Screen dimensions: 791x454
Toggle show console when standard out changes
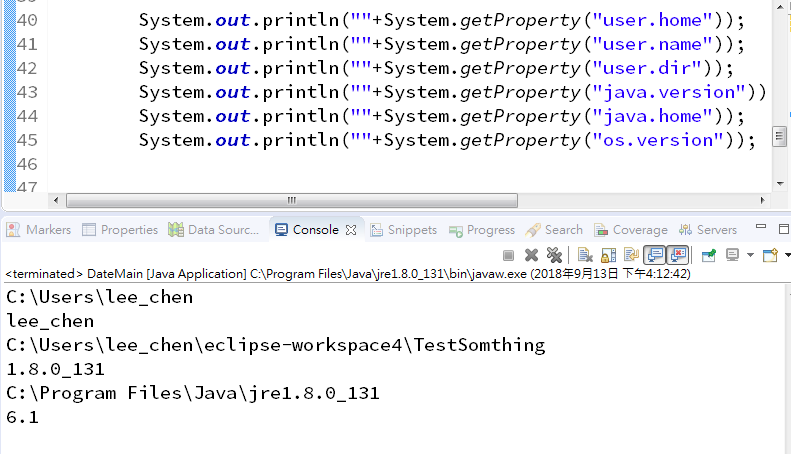pyautogui.click(x=655, y=255)
